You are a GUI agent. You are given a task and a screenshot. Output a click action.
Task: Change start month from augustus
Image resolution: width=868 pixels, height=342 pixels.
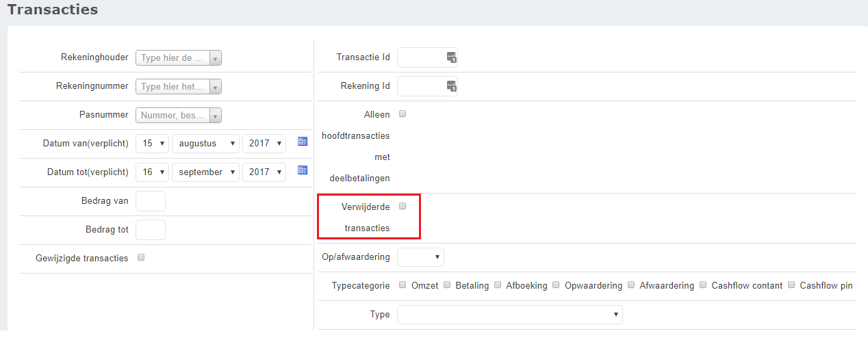[x=205, y=144]
